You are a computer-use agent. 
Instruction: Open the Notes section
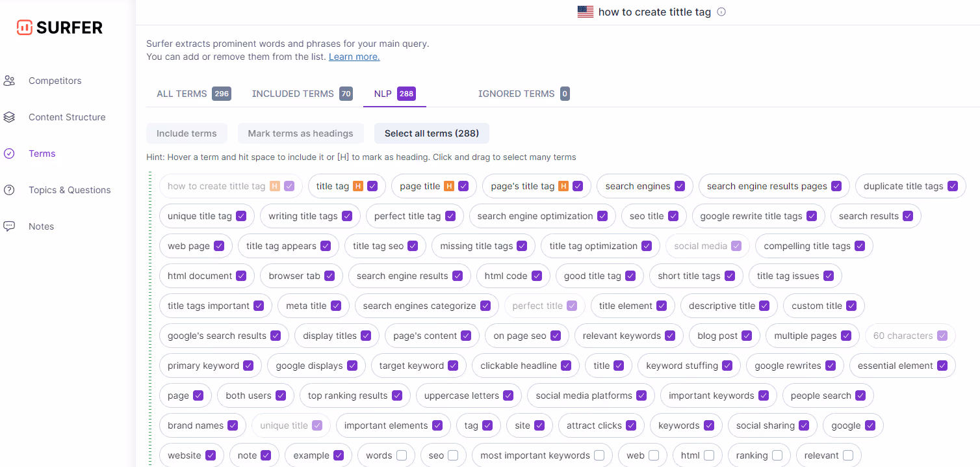(x=41, y=226)
